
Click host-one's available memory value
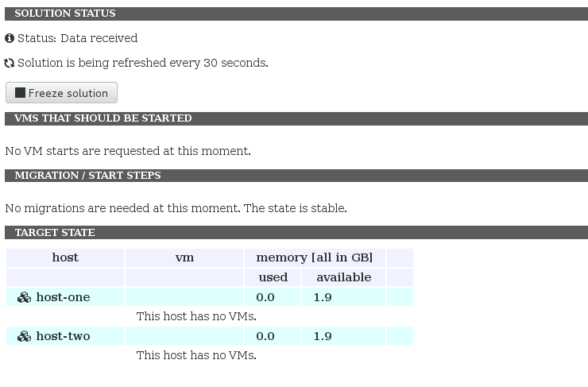tap(323, 297)
